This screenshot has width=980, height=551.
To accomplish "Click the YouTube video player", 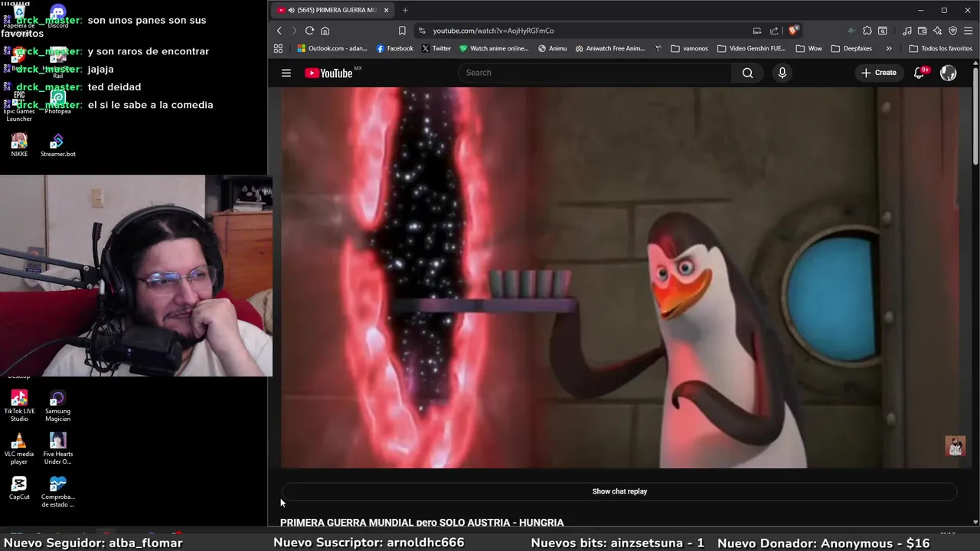I will coord(620,277).
